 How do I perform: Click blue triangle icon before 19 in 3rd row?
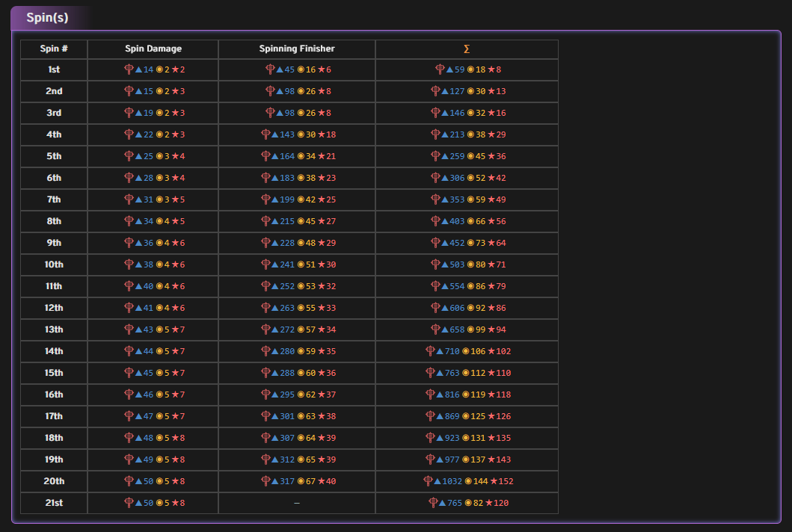click(138, 113)
